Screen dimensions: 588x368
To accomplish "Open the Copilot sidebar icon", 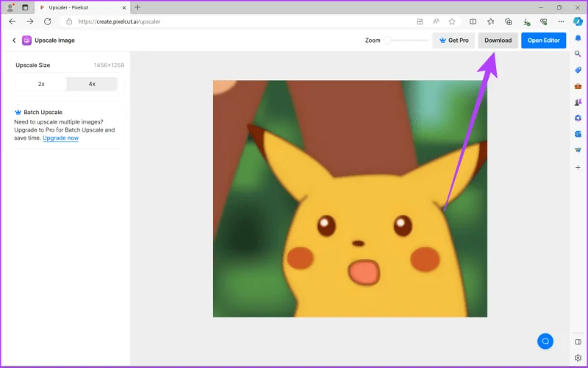I will (x=578, y=21).
